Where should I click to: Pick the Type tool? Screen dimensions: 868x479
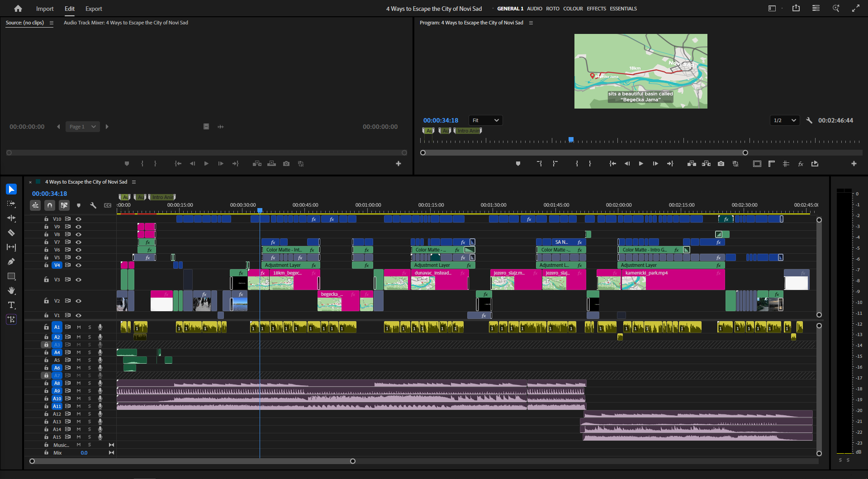point(11,305)
